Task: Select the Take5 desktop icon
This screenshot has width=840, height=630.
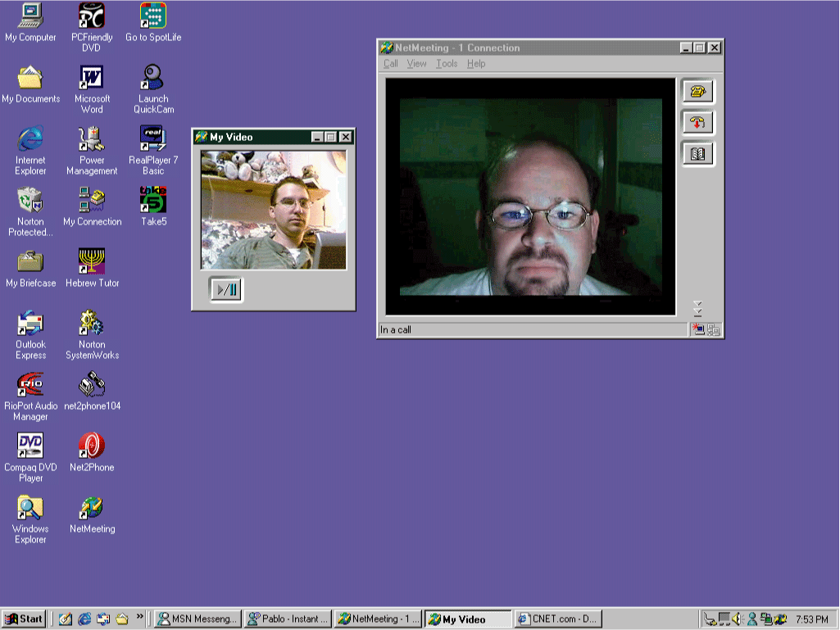Action: click(x=153, y=206)
